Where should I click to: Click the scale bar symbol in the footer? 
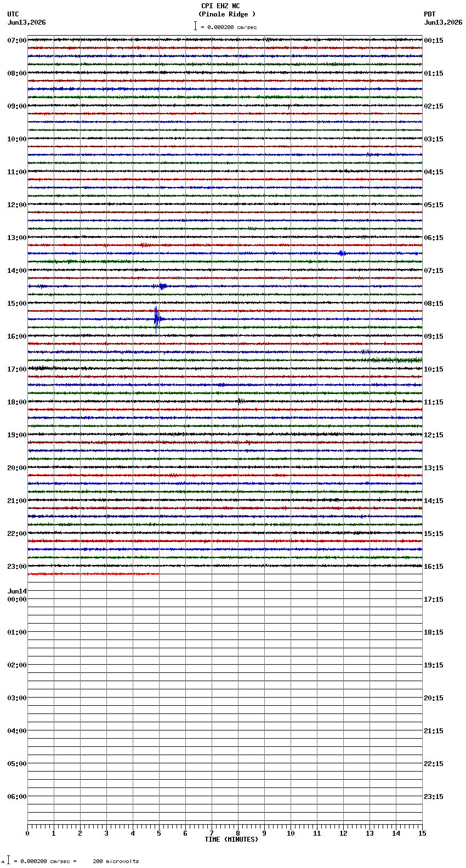pyautogui.click(x=8, y=860)
